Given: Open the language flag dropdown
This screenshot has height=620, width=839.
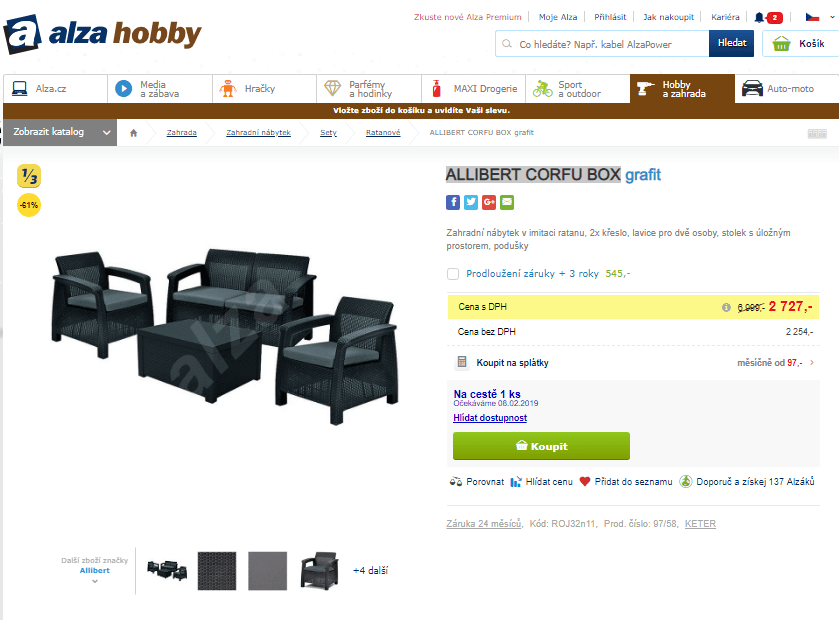Looking at the screenshot, I should [820, 17].
